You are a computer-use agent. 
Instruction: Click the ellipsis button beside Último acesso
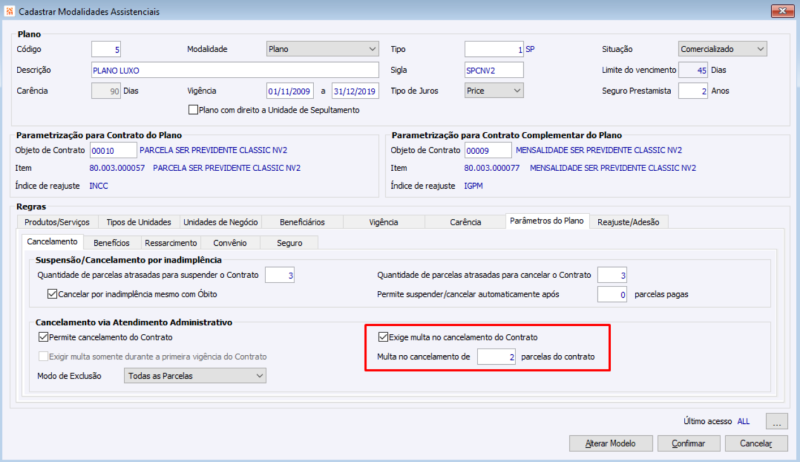coord(777,422)
